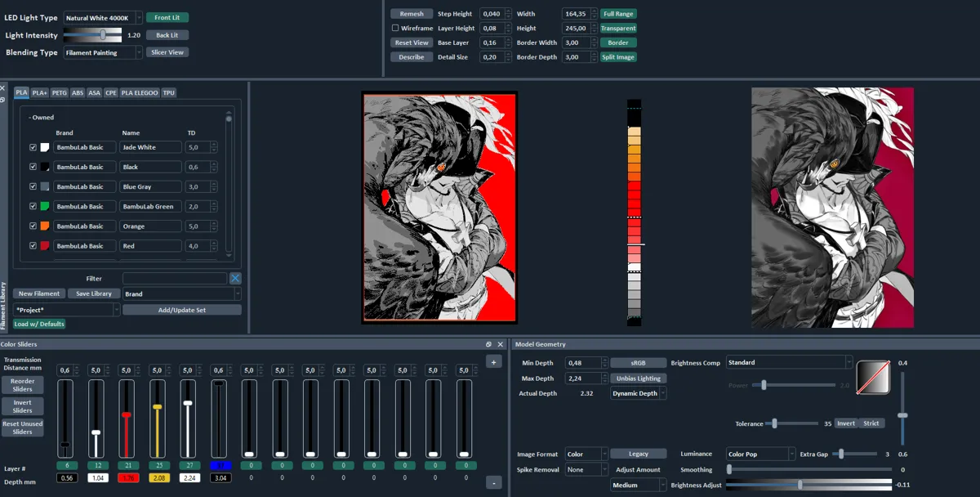The height and width of the screenshot is (497, 980).
Task: Click the source image preview thumbnail
Action: (x=439, y=208)
